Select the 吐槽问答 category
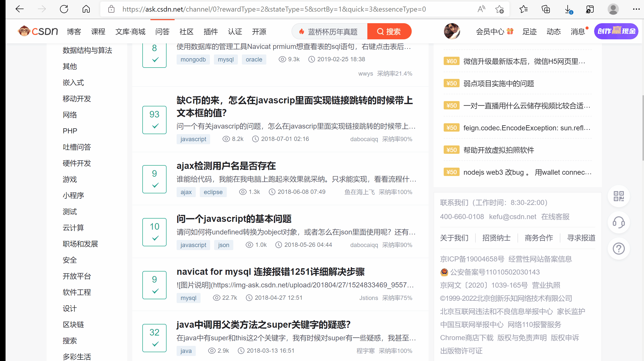Image resolution: width=644 pixels, height=361 pixels. point(77,147)
